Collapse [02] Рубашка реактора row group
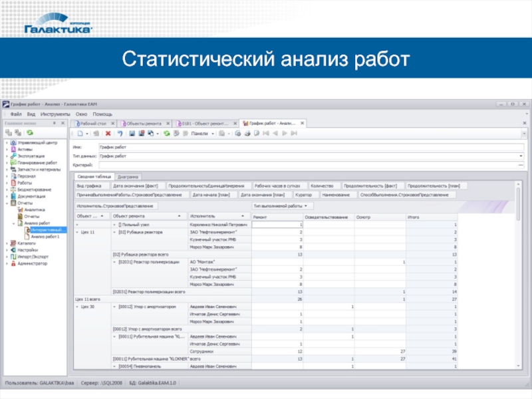Screen dimensions: 532x399 pos(114,232)
